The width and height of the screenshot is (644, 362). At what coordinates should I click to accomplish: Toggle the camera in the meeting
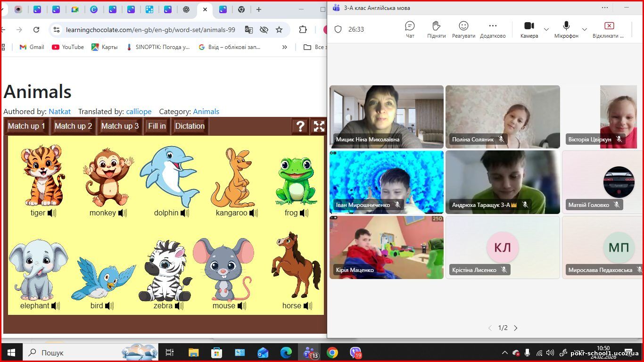click(529, 29)
